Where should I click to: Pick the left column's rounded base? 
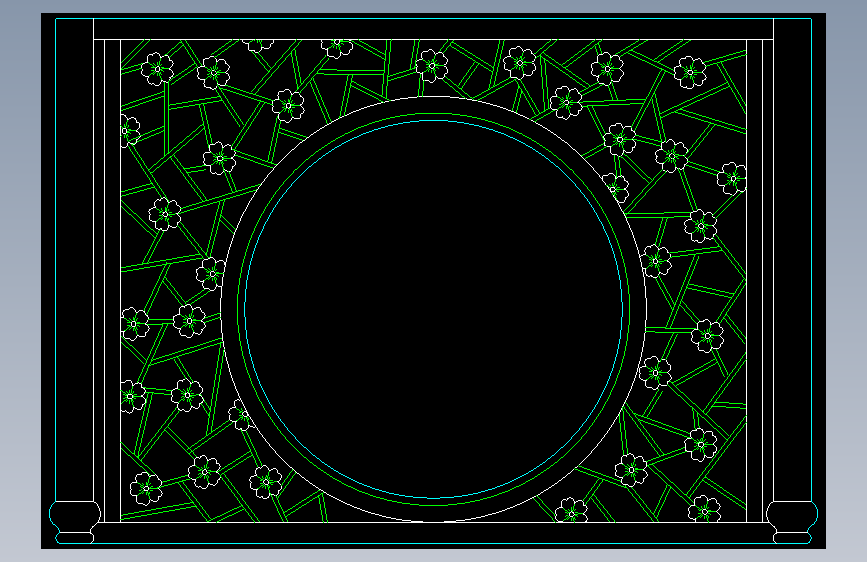(75, 522)
